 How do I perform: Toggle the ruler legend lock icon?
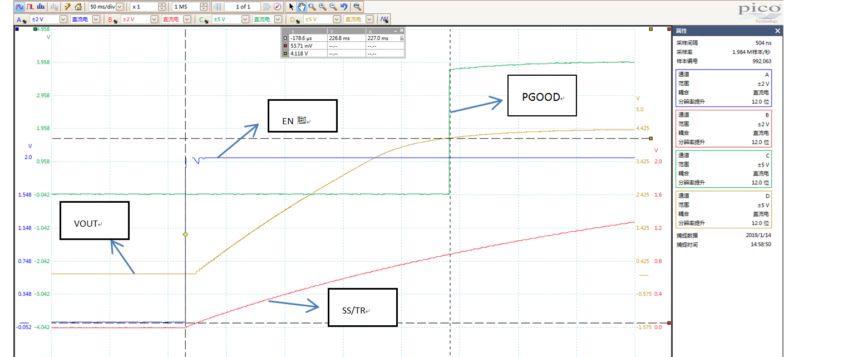402,38
